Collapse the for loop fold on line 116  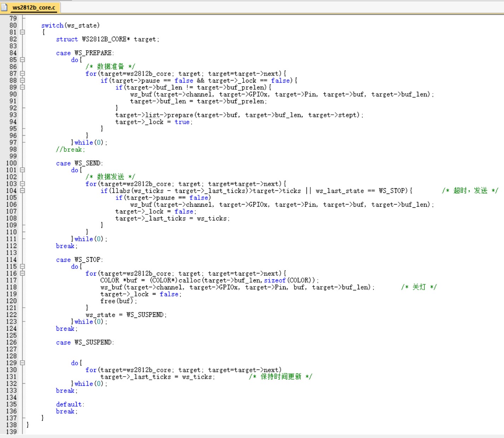pyautogui.click(x=23, y=273)
